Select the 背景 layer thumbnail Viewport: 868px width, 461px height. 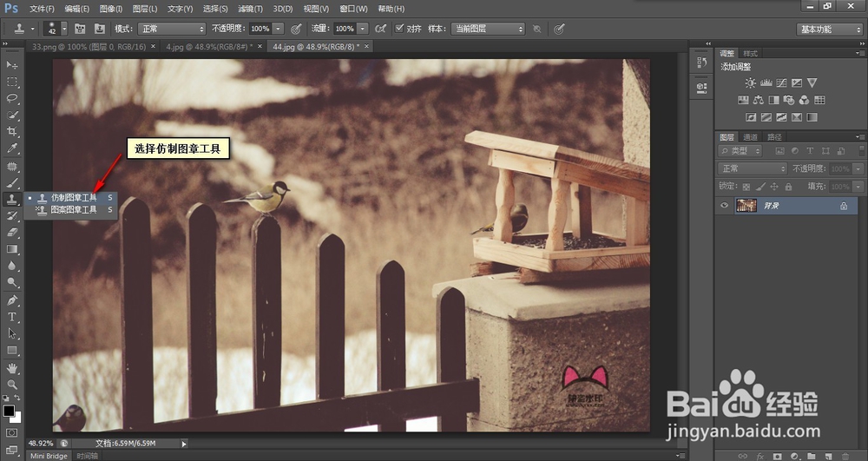tap(746, 206)
